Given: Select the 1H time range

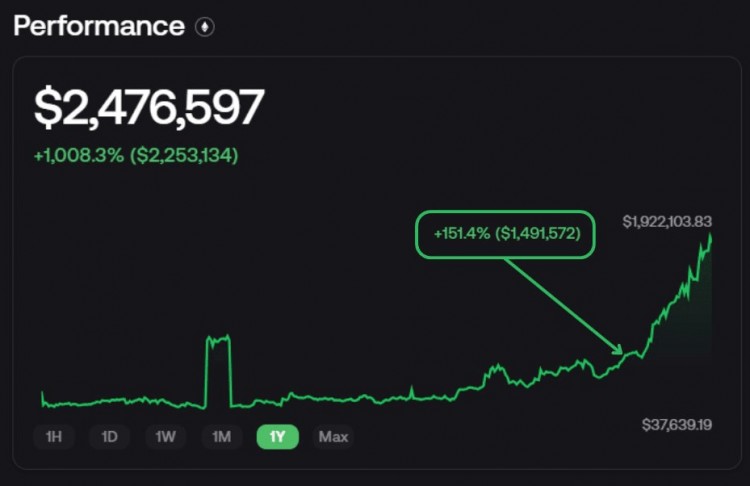Looking at the screenshot, I should tap(54, 437).
